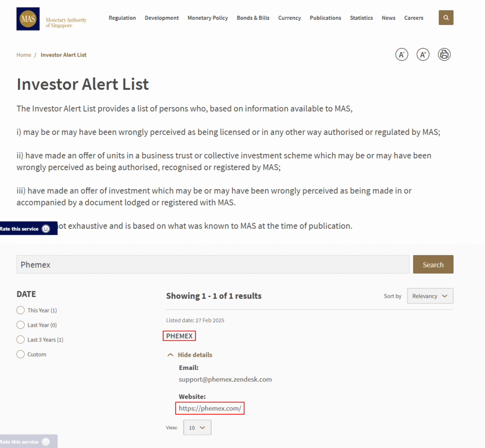
Task: Click the MAS logo to go home
Action: pos(28,19)
